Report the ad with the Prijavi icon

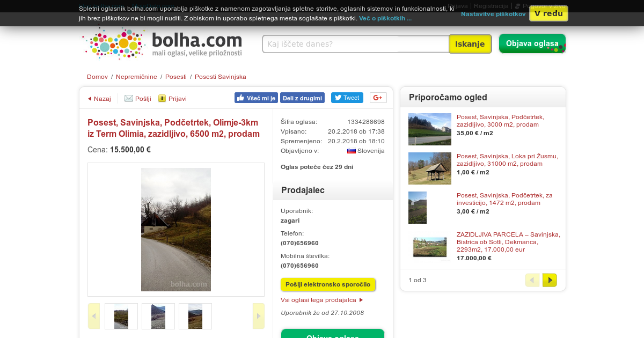click(162, 99)
